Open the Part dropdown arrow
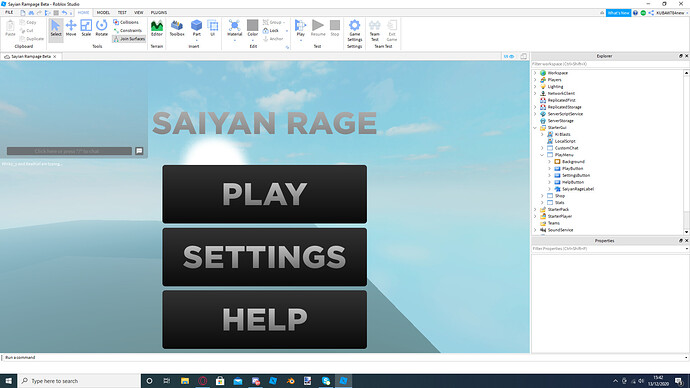Viewport: 690px width, 388px height. click(196, 40)
